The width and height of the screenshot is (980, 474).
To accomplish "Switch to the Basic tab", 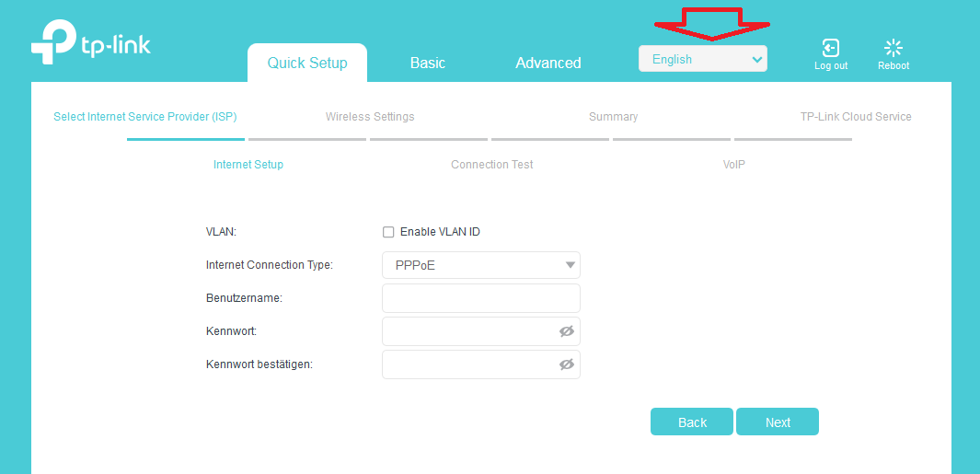I will (x=427, y=63).
